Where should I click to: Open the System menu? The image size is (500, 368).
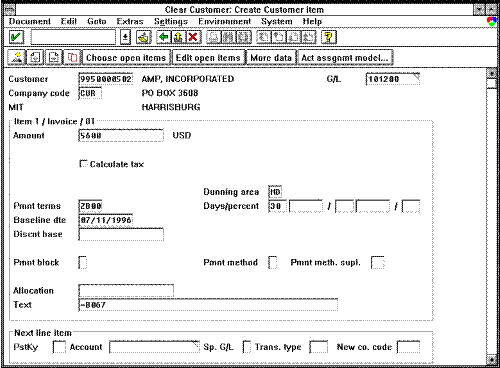tap(277, 21)
